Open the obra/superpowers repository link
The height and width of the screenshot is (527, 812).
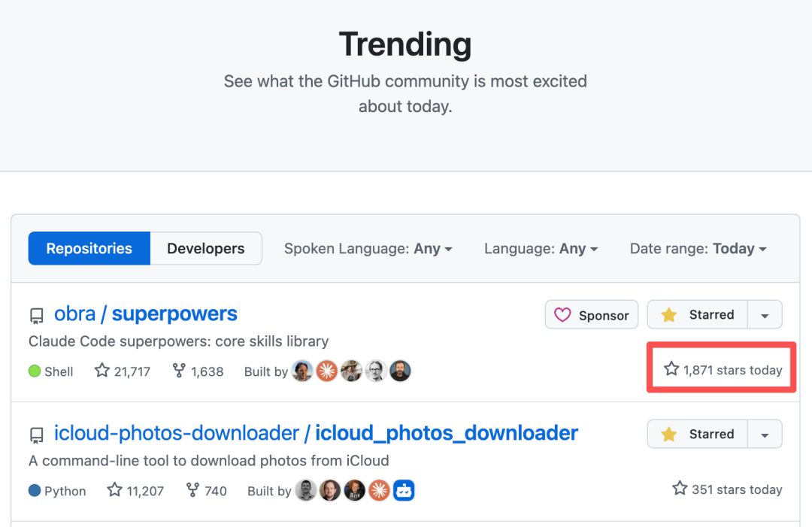(x=146, y=313)
